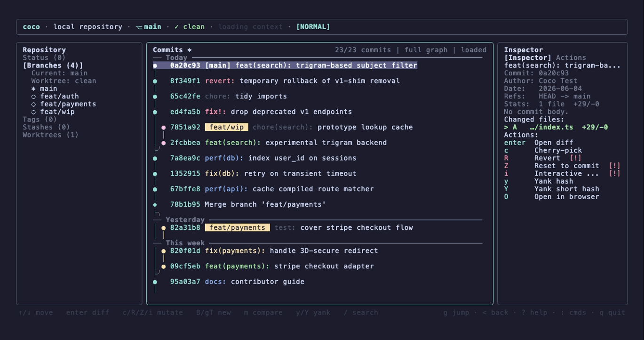Image resolution: width=644 pixels, height=340 pixels.
Task: Collapse the Branches (4) section
Action: click(53, 65)
